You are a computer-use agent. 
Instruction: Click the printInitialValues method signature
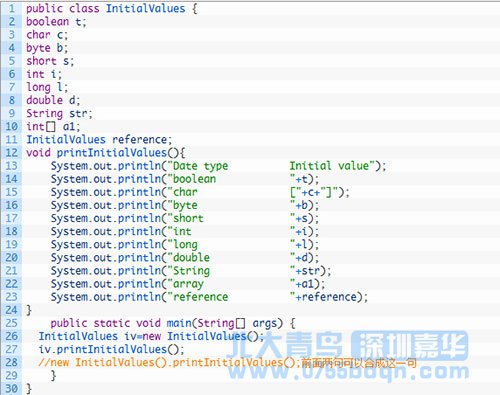(x=105, y=153)
